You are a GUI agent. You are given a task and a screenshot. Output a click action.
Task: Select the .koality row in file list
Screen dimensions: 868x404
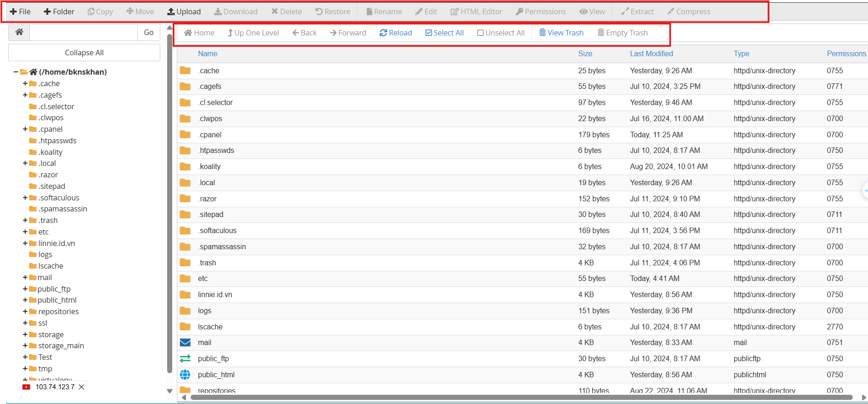coord(523,166)
